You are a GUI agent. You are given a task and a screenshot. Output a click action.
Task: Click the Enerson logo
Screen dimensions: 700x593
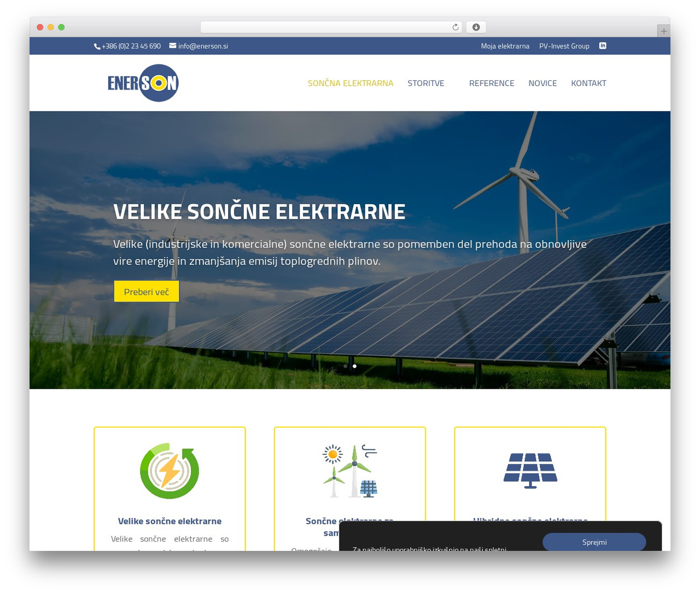pos(143,83)
